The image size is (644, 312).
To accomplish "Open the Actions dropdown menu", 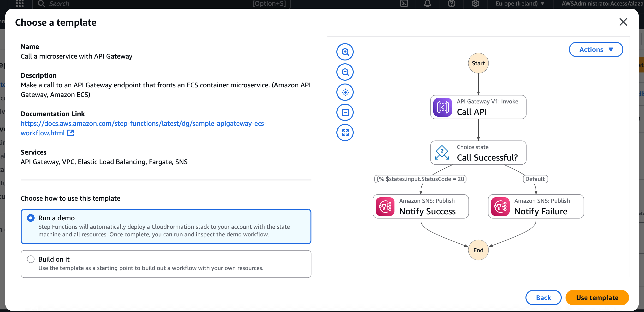I will (596, 49).
